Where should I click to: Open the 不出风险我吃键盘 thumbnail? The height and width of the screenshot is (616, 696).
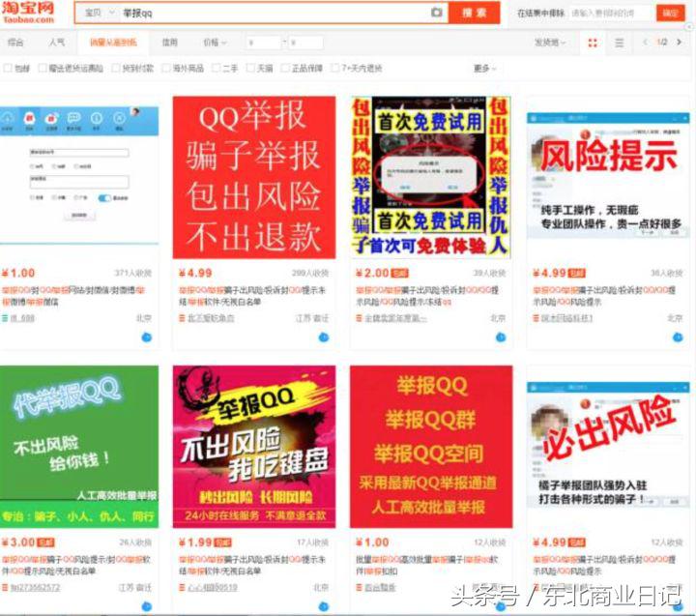coord(254,447)
